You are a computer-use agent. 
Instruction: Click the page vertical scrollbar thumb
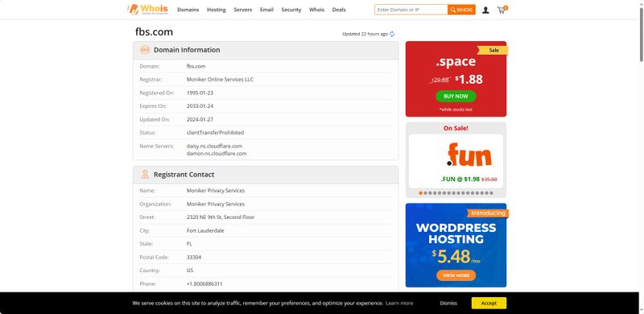click(x=641, y=35)
